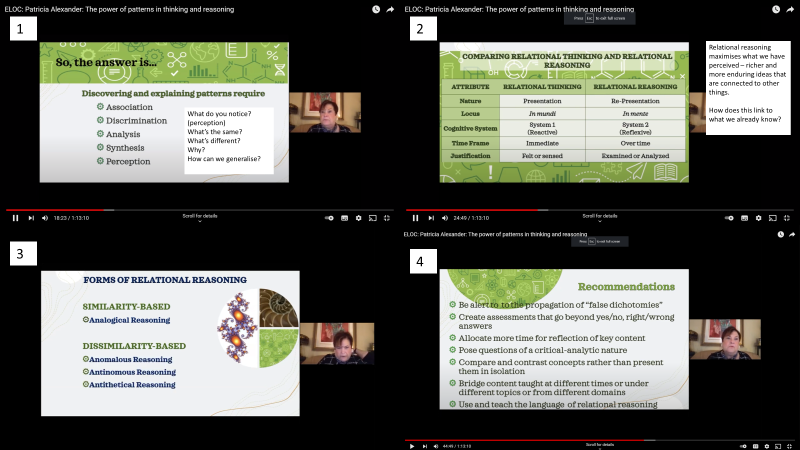Share the video above 'So, the answer is' slide
800x450 pixels.
[x=390, y=9]
